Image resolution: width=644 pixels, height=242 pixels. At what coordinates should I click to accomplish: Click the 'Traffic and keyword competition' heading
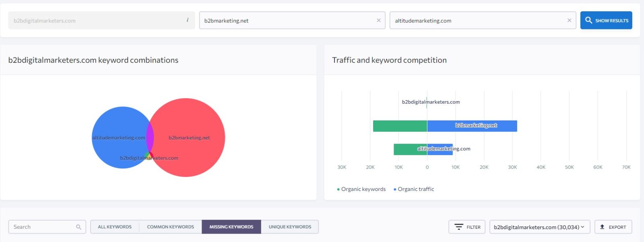[389, 60]
